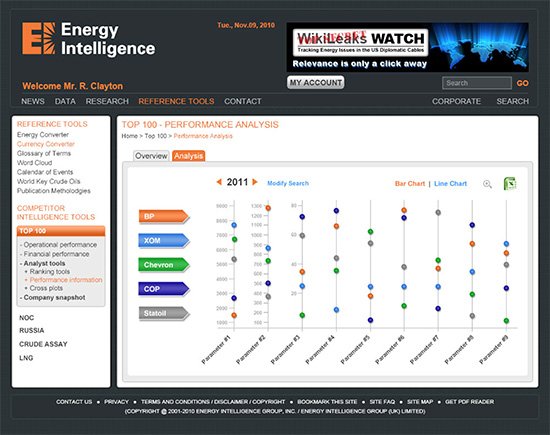Viewport: 550px width, 435px height.
Task: Click the magnifier zoom icon above chart
Action: [487, 184]
